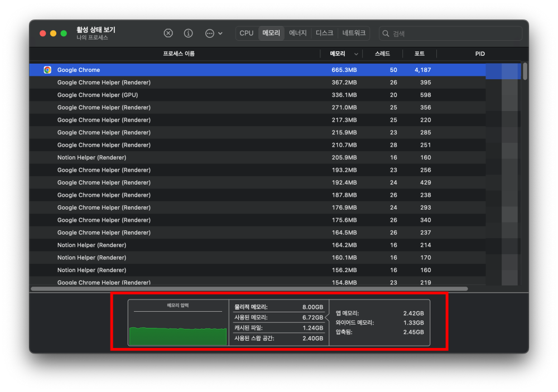The height and width of the screenshot is (392, 558).
Task: Click the 활성 상태 보기 window title
Action: click(x=96, y=30)
